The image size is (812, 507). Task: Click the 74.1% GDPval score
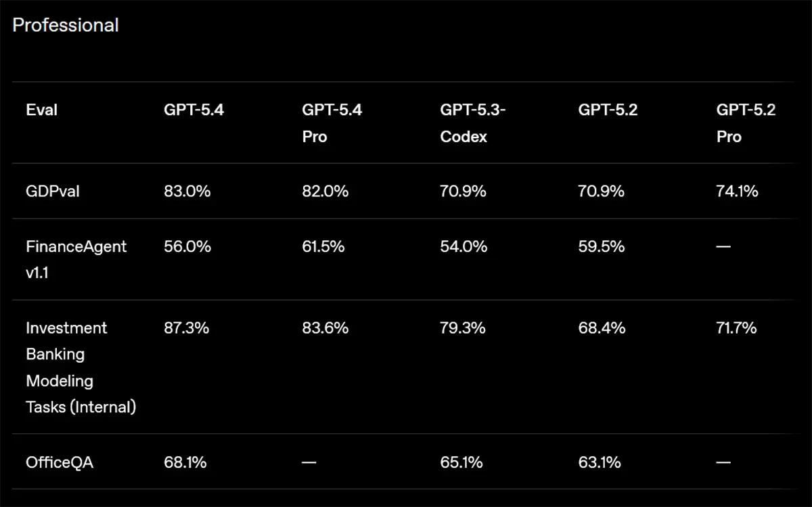(x=737, y=192)
